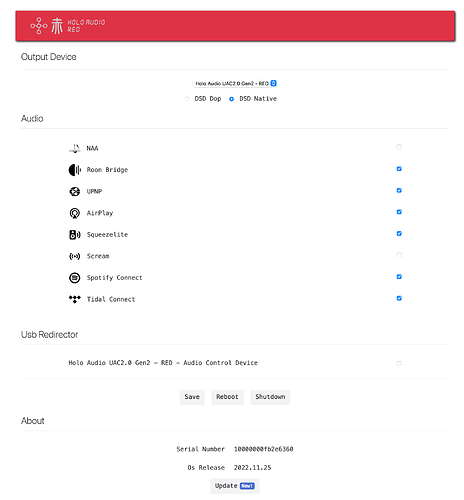Click the NAA sailboat icon
464x500 pixels.
click(75, 148)
